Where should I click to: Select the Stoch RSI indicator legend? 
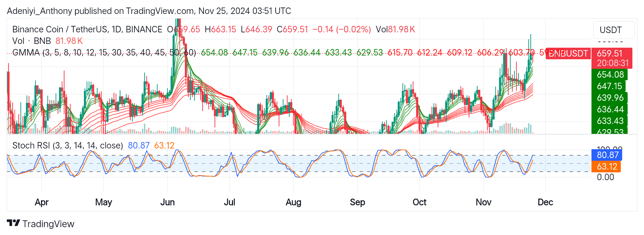[x=68, y=145]
